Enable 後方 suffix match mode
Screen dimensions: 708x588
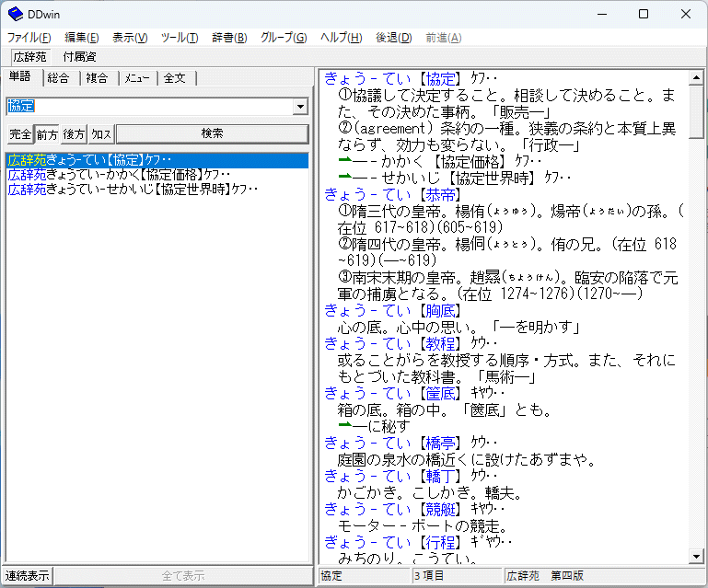(x=75, y=133)
